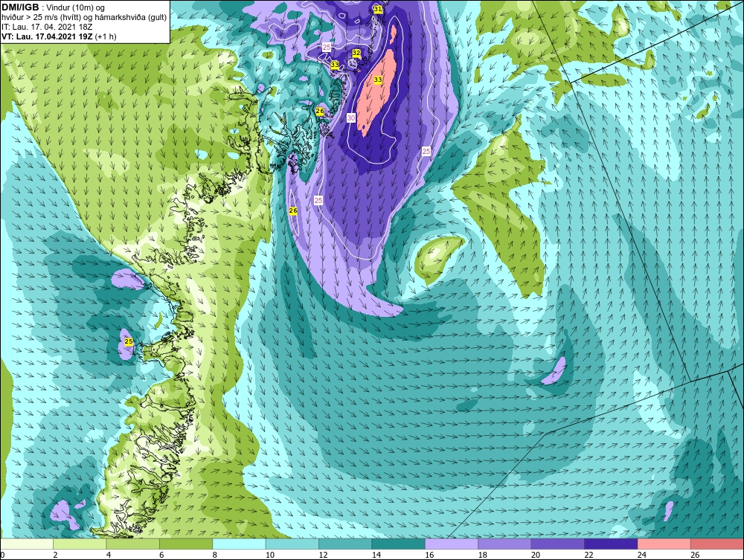Click white 25 contour label beside yellow 33 at coast

(327, 47)
